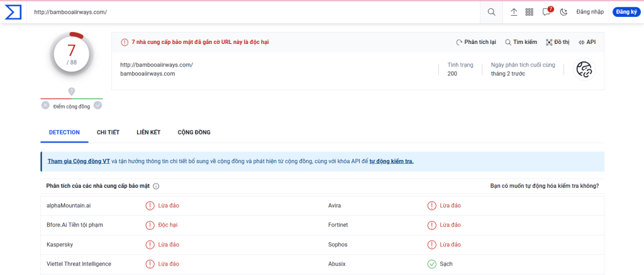Vote positive with community check icon

click(97, 105)
